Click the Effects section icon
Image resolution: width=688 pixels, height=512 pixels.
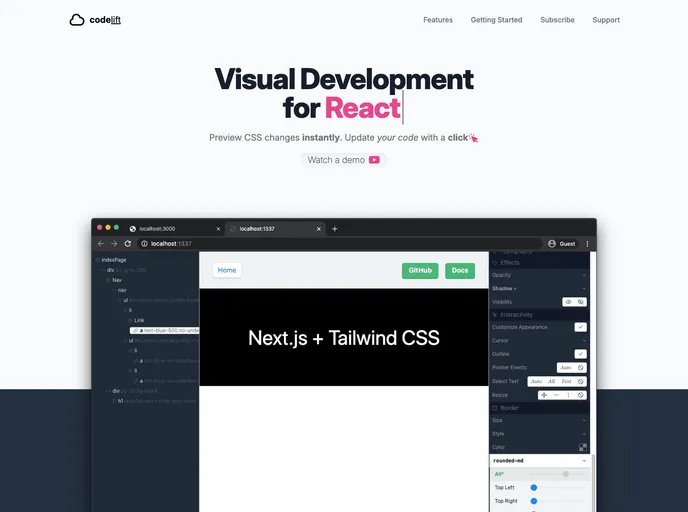[495, 263]
